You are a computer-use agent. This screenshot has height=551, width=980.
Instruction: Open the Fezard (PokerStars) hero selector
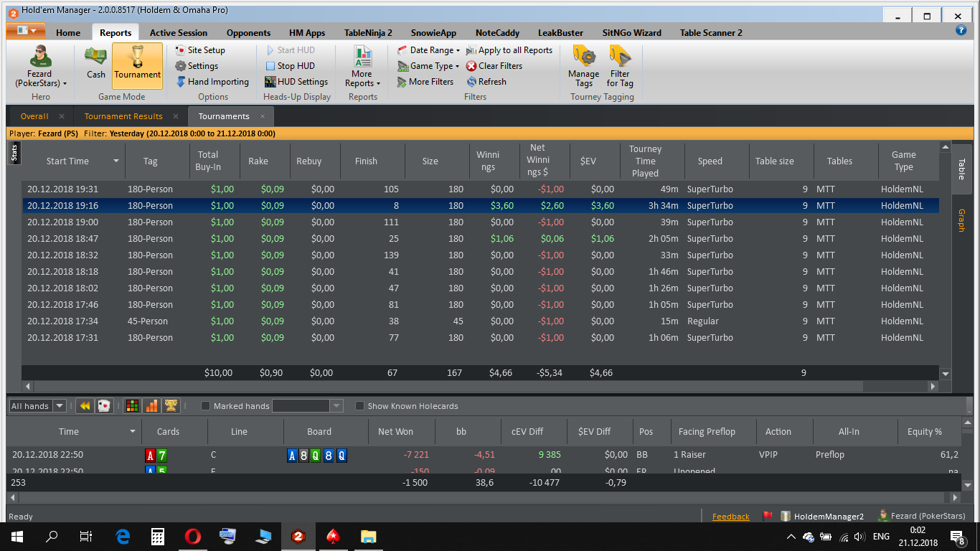[x=40, y=66]
